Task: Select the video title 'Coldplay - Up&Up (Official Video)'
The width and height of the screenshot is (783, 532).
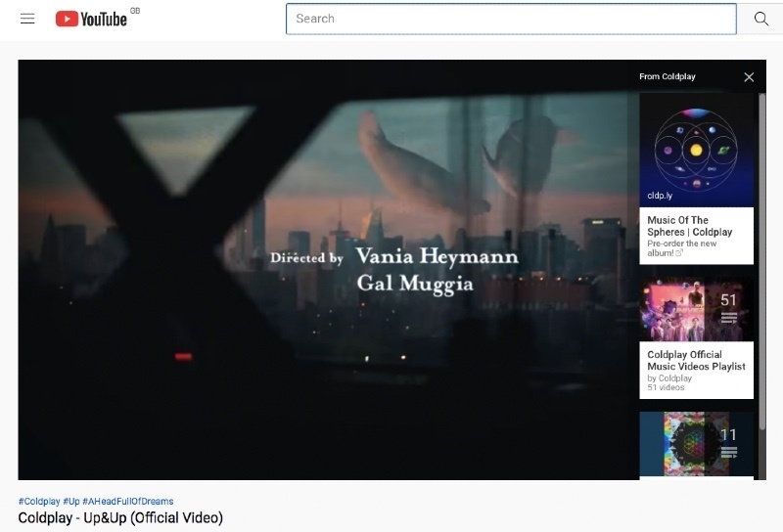Action: 120,518
